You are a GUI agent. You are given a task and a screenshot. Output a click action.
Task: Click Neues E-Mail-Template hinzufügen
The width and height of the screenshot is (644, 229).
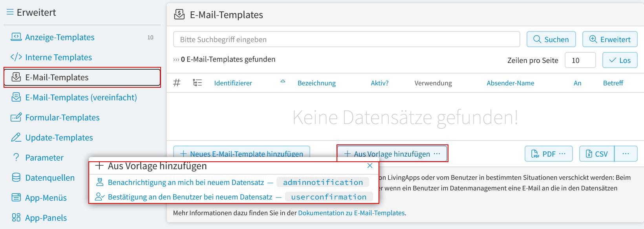coord(241,152)
